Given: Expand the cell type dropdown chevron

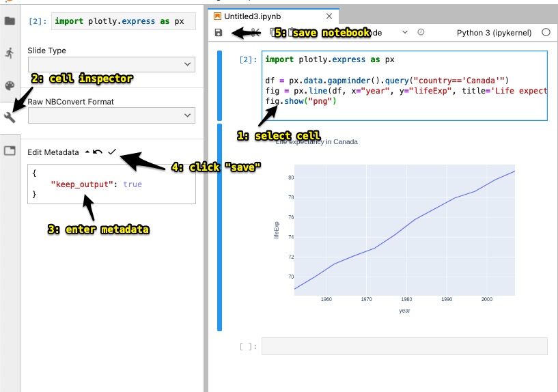Looking at the screenshot, I should (405, 32).
